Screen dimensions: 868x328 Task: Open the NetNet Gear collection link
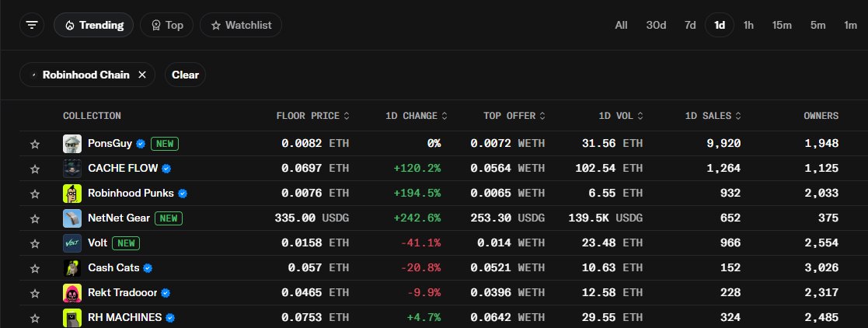click(118, 218)
